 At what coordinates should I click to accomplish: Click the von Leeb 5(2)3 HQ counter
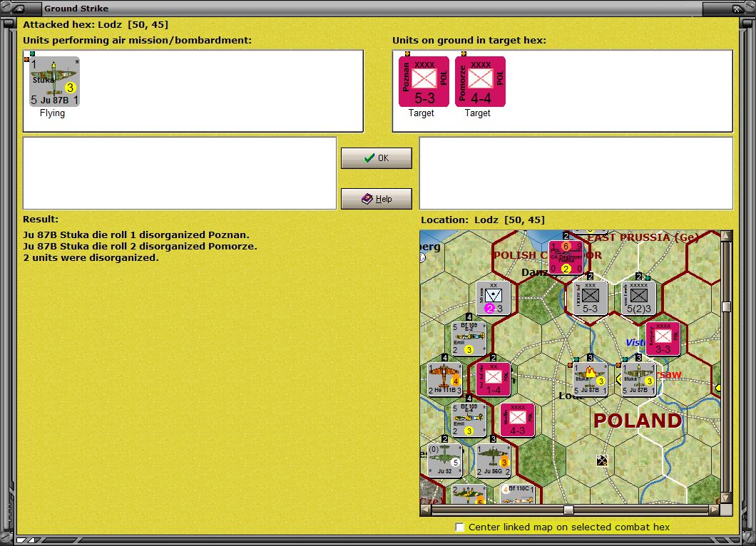click(x=639, y=298)
